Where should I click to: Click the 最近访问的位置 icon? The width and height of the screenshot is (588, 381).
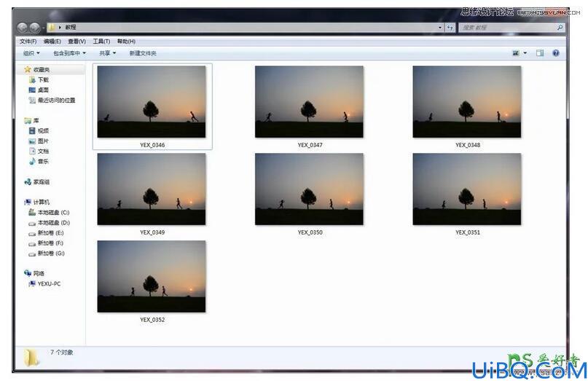tap(32, 100)
